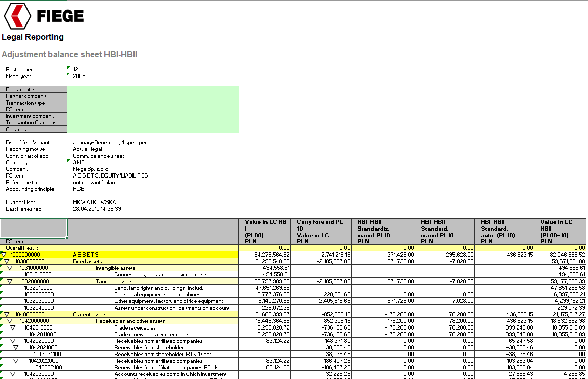
Task: Click the FS item filter button
Action: click(x=34, y=109)
